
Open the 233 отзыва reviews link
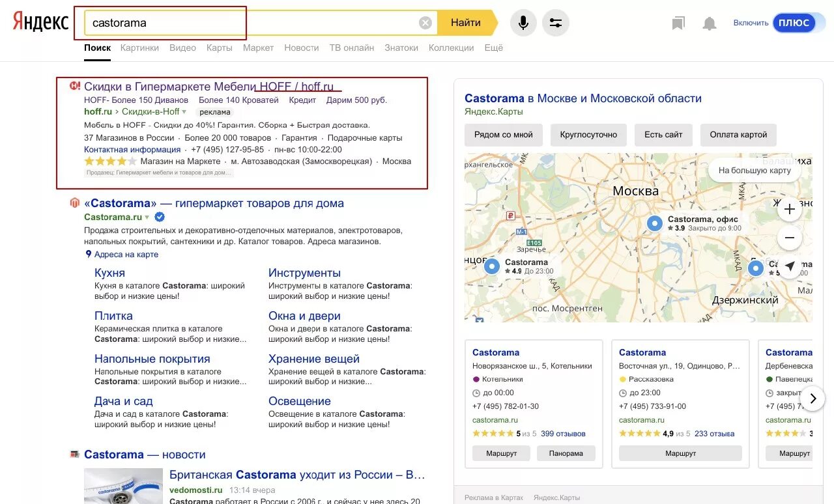[x=714, y=434]
